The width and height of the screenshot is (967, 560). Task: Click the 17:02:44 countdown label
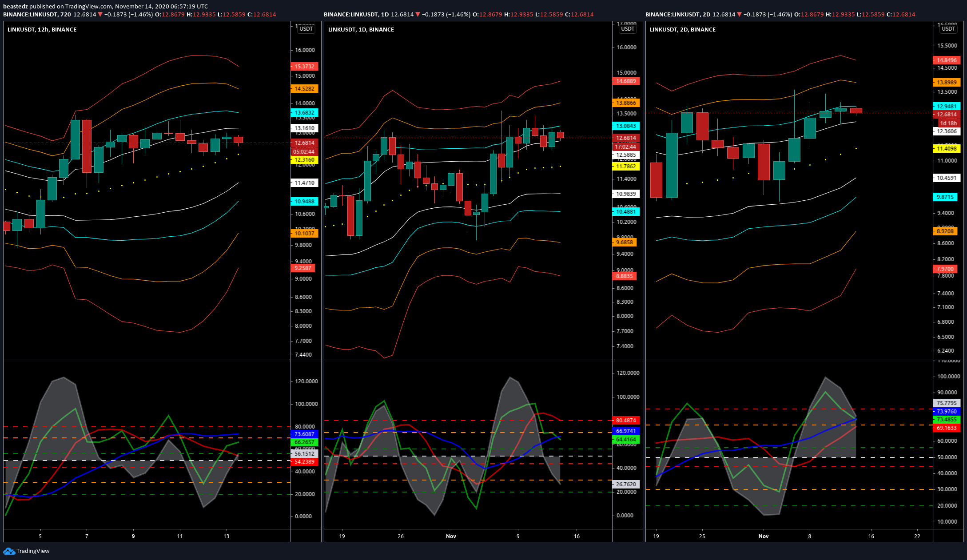point(626,147)
